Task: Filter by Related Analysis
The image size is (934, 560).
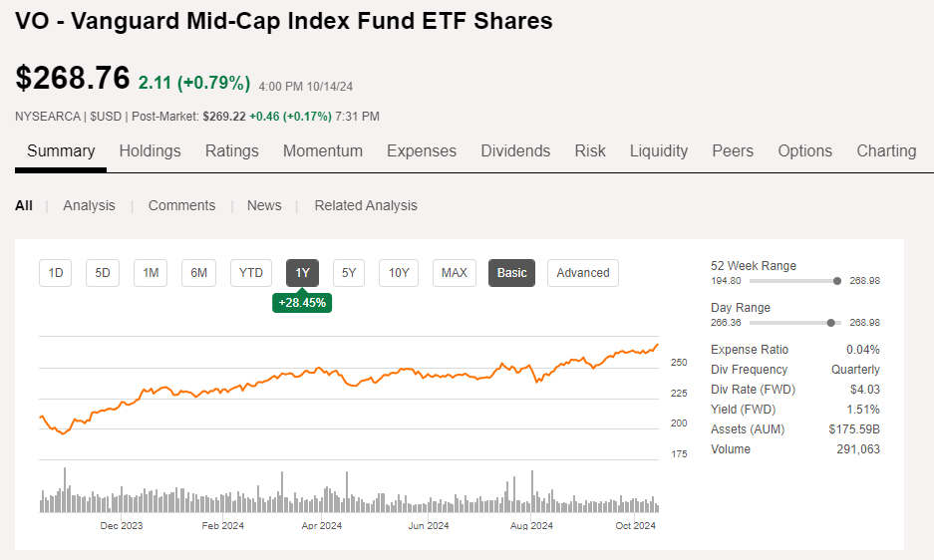Action: [x=366, y=205]
